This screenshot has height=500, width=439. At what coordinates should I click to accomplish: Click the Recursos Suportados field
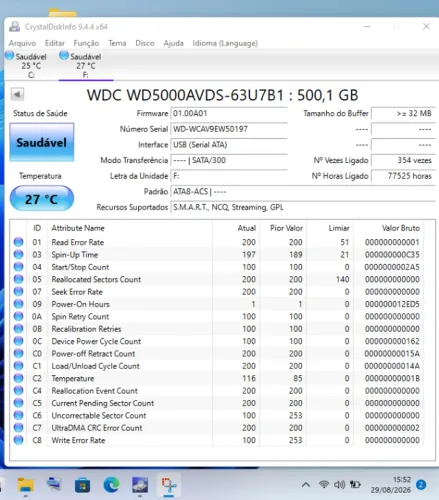click(303, 207)
